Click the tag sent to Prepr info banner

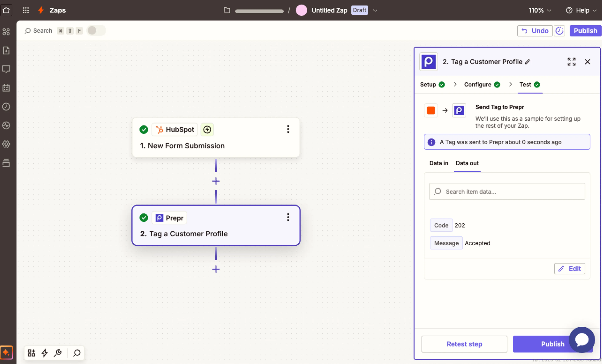click(507, 142)
